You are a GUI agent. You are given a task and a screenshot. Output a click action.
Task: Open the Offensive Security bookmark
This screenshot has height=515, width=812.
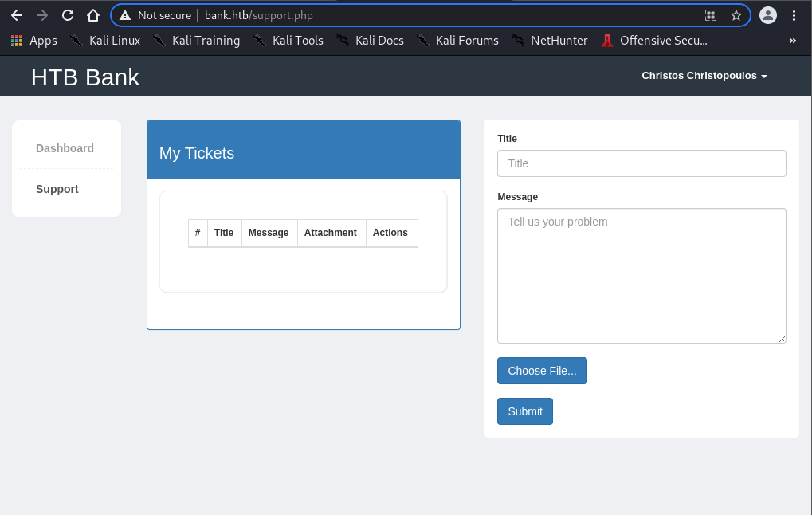(x=654, y=40)
